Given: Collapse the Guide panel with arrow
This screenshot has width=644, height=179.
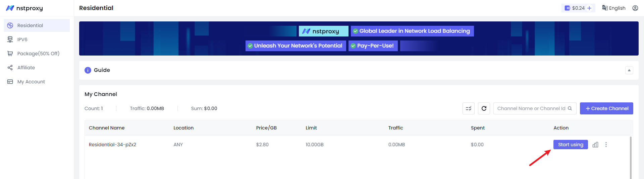Looking at the screenshot, I should (629, 70).
